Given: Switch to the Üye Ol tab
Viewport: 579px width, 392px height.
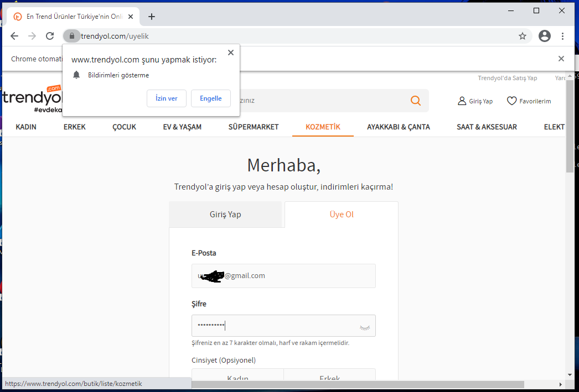Looking at the screenshot, I should click(342, 215).
